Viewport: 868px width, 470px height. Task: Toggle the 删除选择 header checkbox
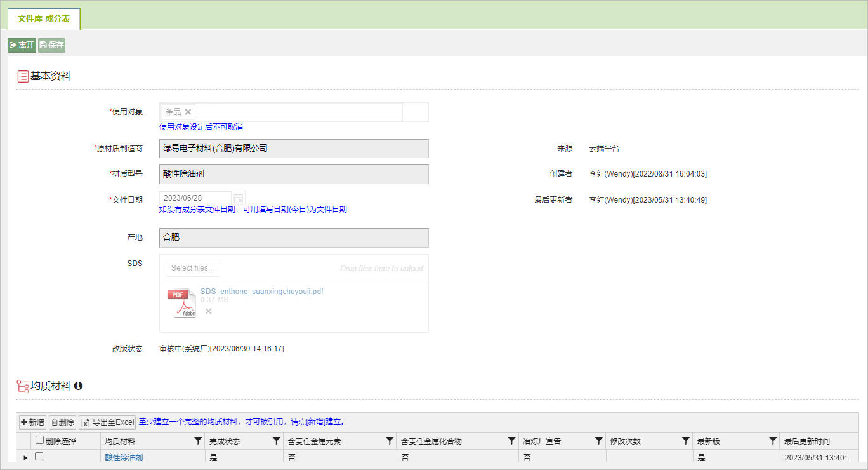coord(39,440)
